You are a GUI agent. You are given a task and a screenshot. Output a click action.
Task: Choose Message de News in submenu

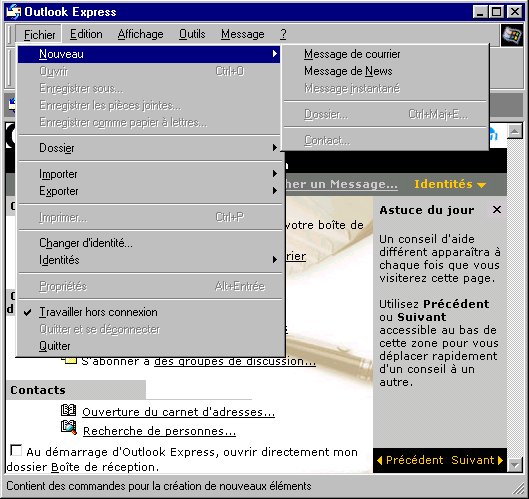tap(348, 71)
